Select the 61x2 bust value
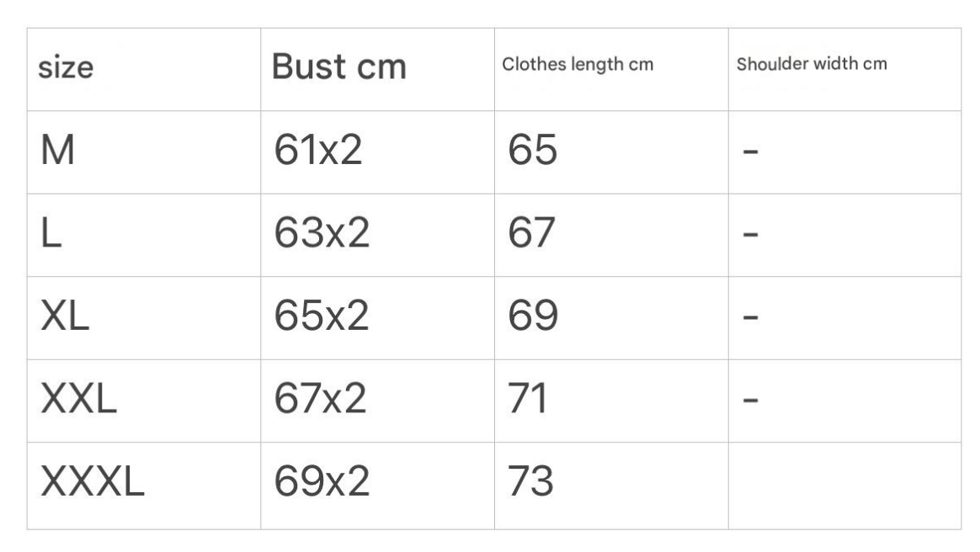 coord(318,151)
